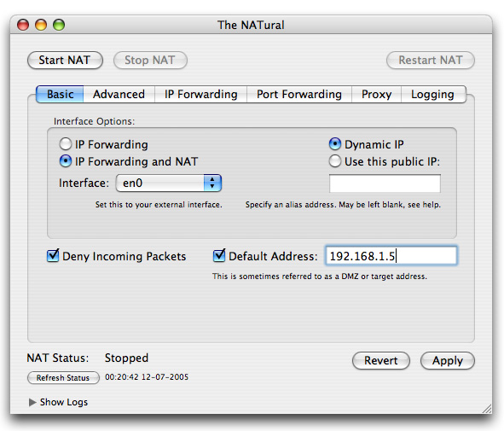Toggle Deny Incoming Packets checkbox
504x431 pixels.
click(x=53, y=256)
